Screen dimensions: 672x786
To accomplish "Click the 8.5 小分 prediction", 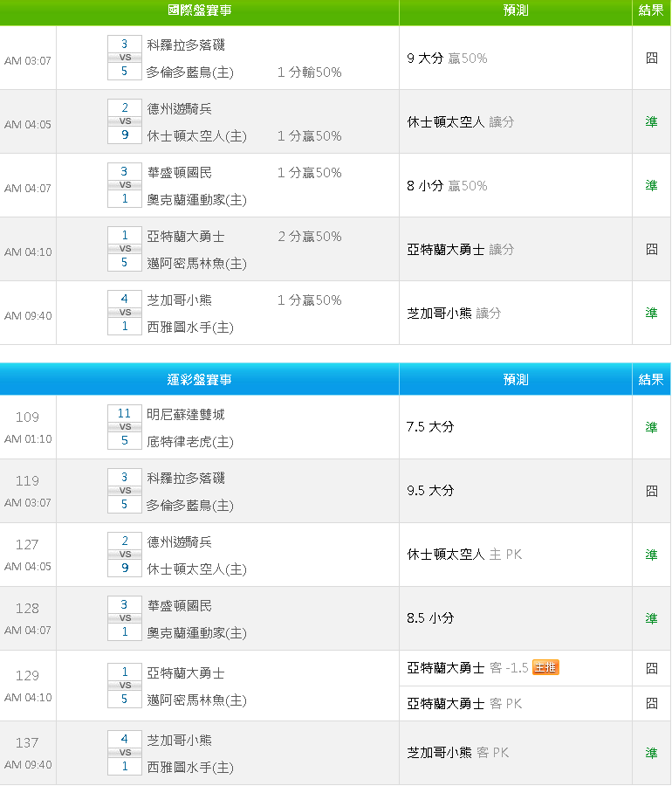I will coord(430,617).
